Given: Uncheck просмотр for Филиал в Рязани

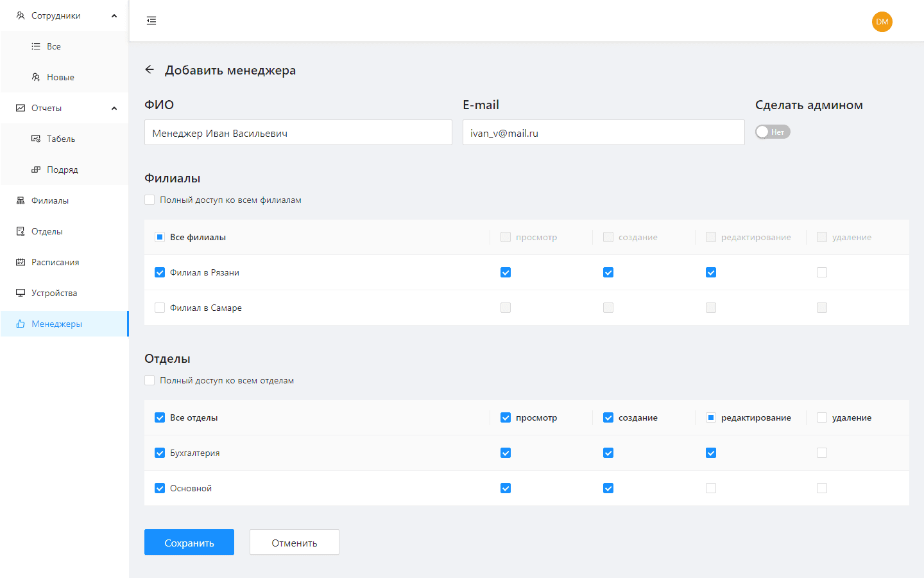Looking at the screenshot, I should 506,272.
